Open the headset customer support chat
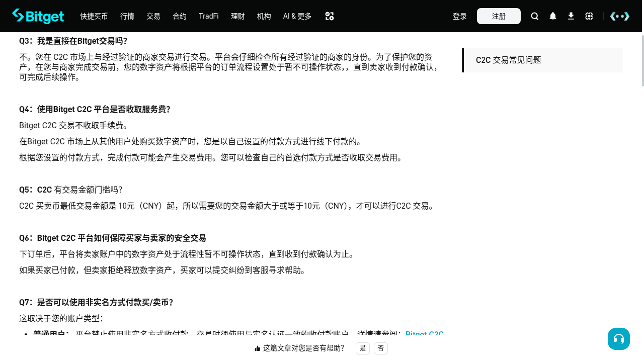The height and width of the screenshot is (362, 644). 619,339
